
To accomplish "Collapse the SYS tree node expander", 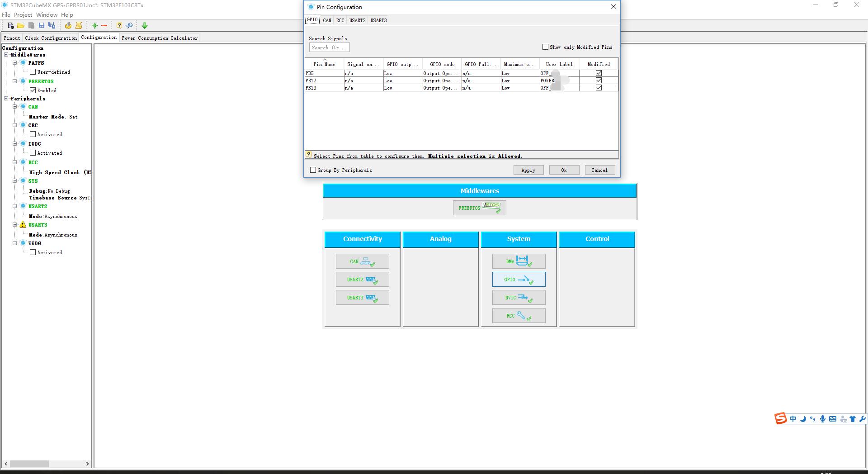I will click(14, 180).
